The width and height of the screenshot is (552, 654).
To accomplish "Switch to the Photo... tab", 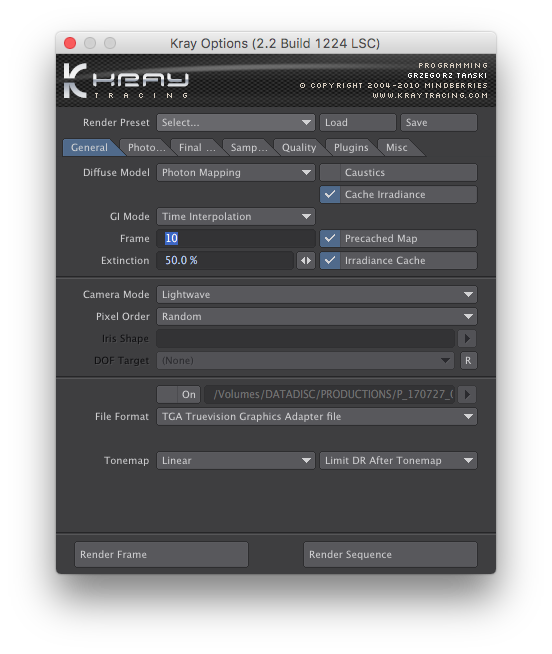I will (x=146, y=148).
